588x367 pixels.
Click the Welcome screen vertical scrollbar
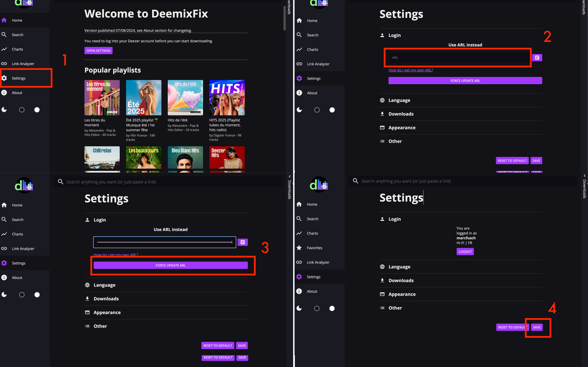pos(285,18)
